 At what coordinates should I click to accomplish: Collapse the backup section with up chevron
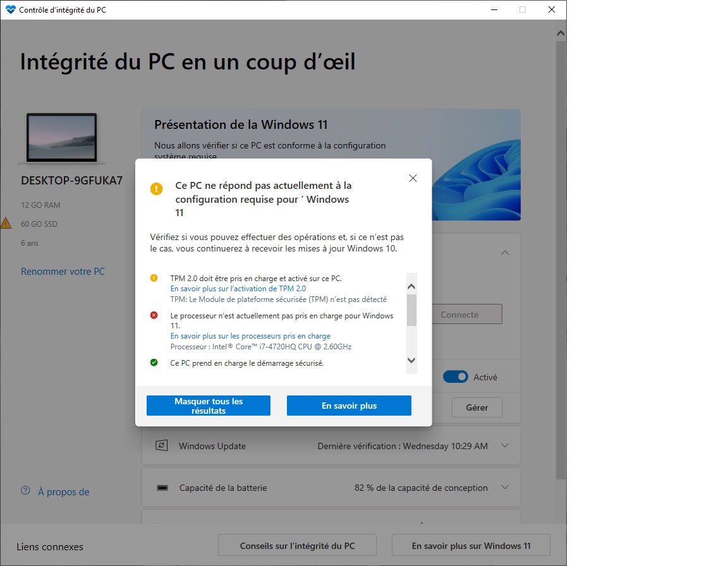point(505,253)
